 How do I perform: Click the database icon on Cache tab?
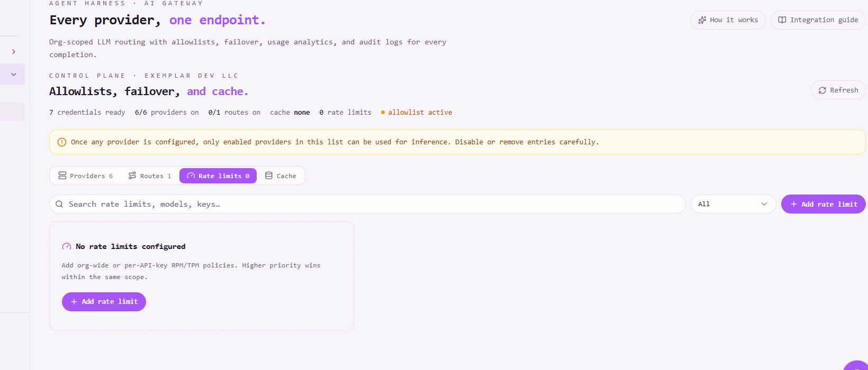269,175
